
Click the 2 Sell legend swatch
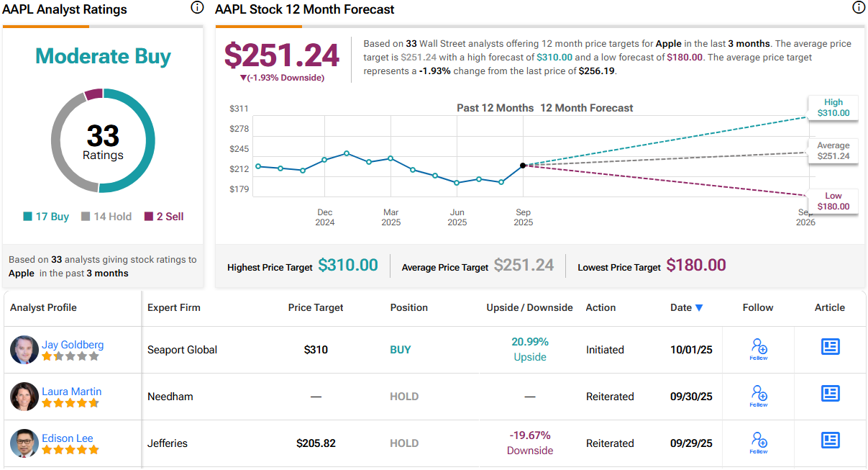tap(149, 217)
